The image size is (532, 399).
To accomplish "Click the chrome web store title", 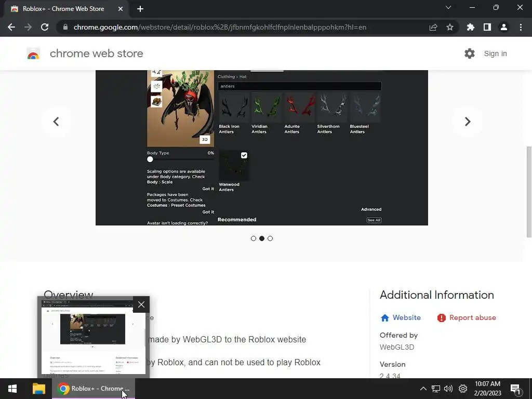I will click(x=96, y=54).
